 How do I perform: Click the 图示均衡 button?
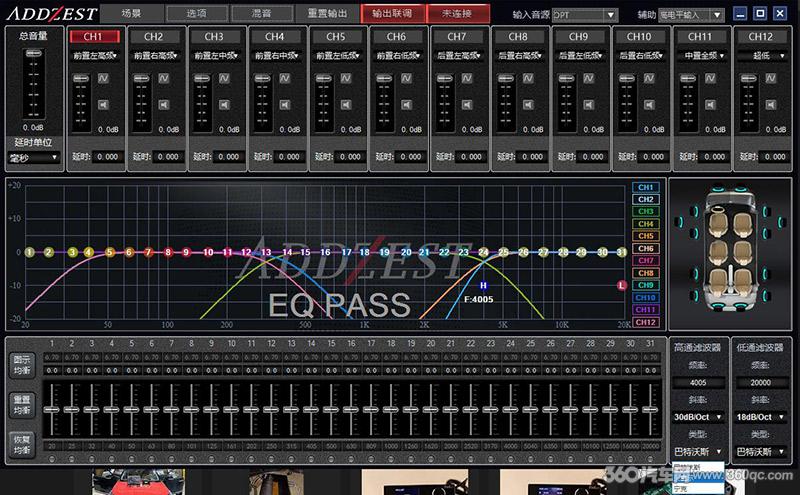click(x=22, y=365)
